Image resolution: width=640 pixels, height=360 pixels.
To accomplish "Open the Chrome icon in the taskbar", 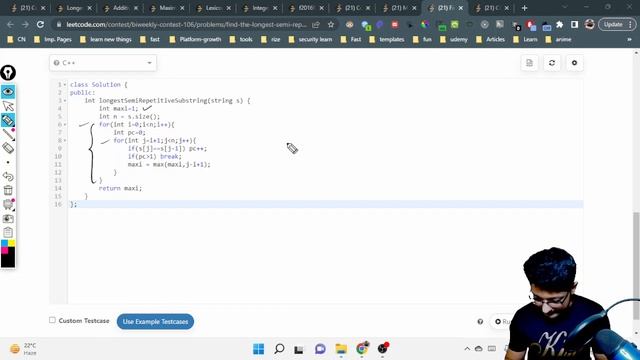I will pyautogui.click(x=362, y=349).
